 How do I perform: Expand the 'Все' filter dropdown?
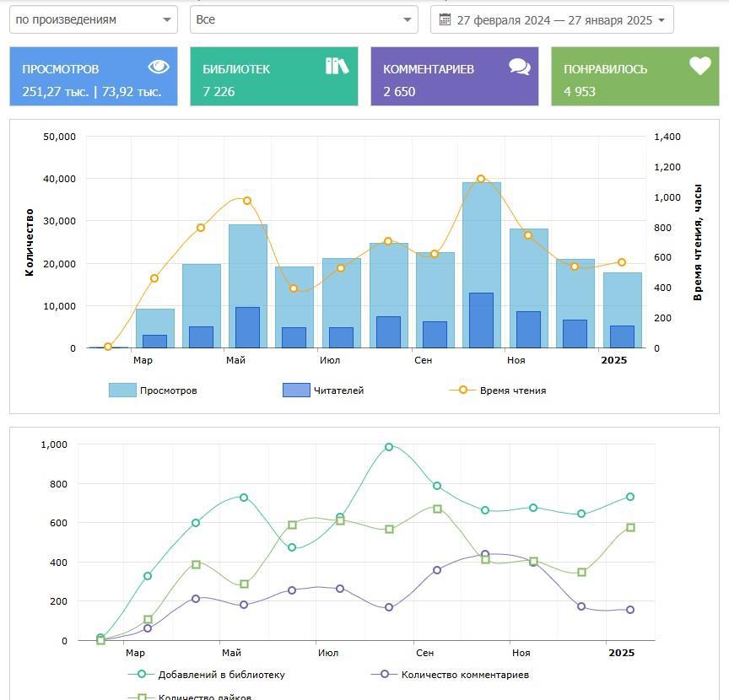304,19
